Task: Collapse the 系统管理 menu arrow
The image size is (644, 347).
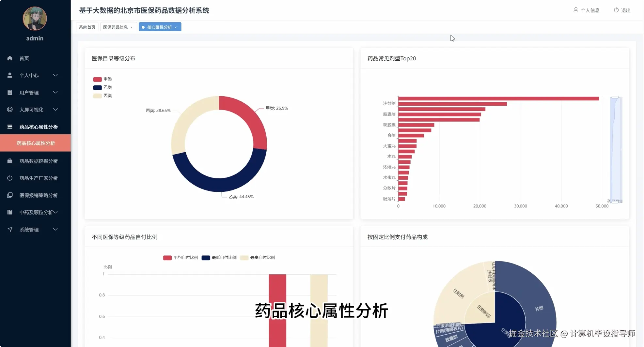Action: click(x=55, y=229)
